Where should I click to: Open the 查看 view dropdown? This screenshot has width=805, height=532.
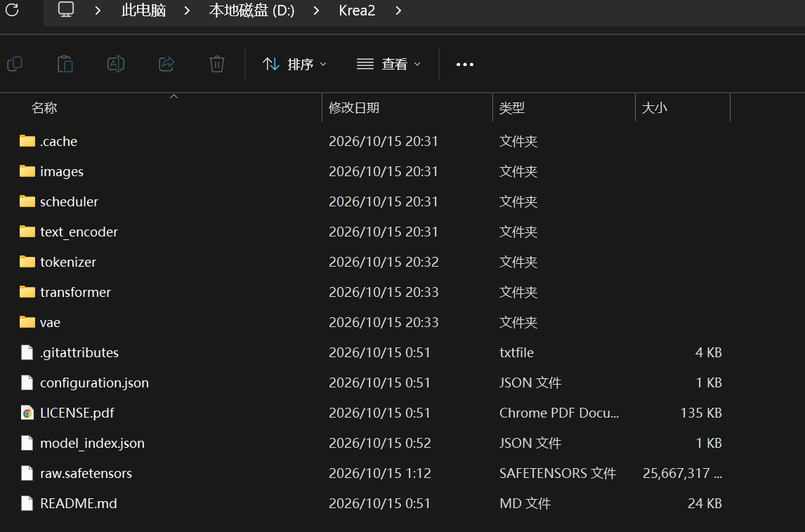click(x=388, y=64)
